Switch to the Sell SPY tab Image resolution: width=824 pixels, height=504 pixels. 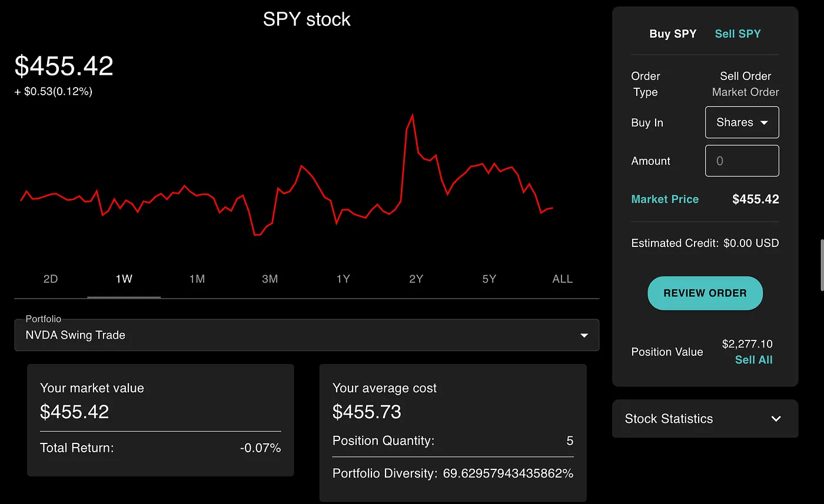tap(737, 34)
